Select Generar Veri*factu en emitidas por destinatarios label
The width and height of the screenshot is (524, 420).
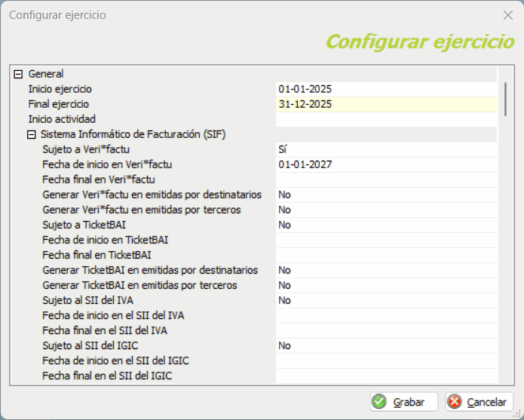click(x=152, y=195)
